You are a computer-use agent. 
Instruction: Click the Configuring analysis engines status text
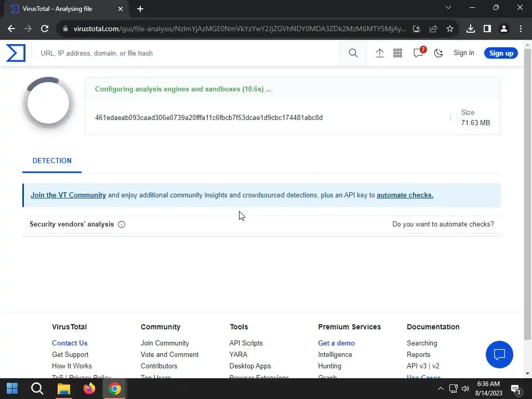183,89
